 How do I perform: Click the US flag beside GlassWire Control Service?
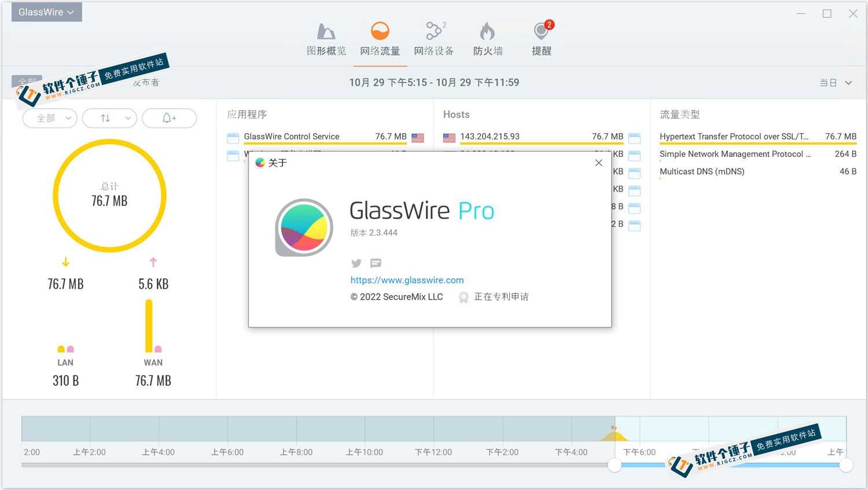coord(418,138)
